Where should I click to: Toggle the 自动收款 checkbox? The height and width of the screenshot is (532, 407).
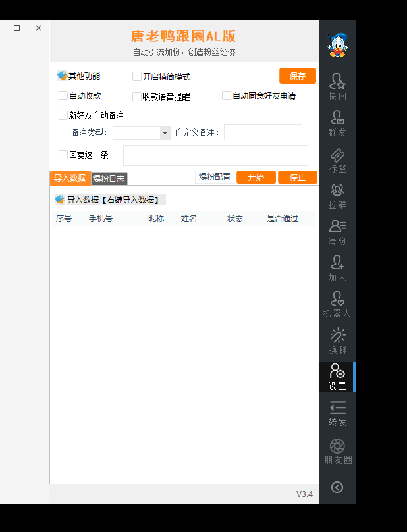[x=63, y=95]
